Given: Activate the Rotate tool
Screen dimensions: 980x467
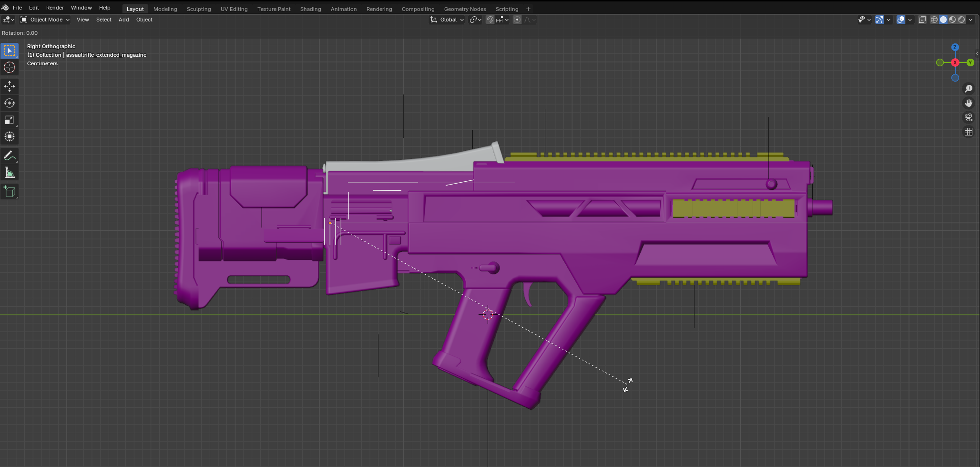Looking at the screenshot, I should [10, 103].
